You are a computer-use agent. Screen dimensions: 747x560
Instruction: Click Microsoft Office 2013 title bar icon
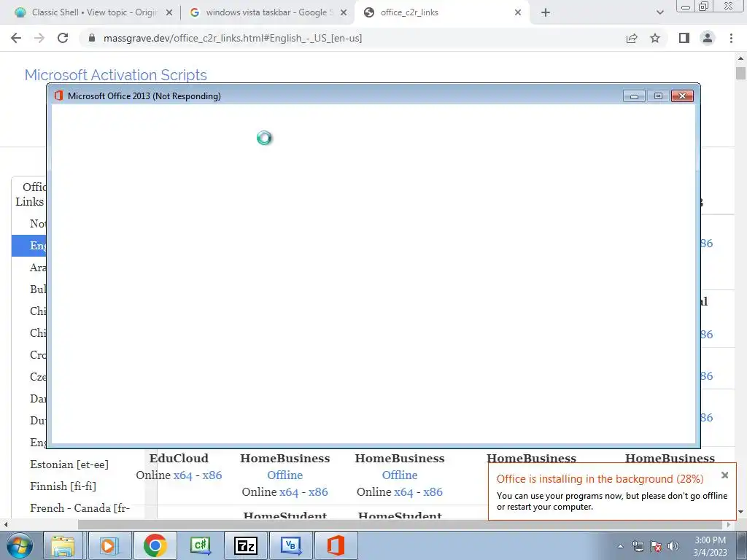point(58,96)
